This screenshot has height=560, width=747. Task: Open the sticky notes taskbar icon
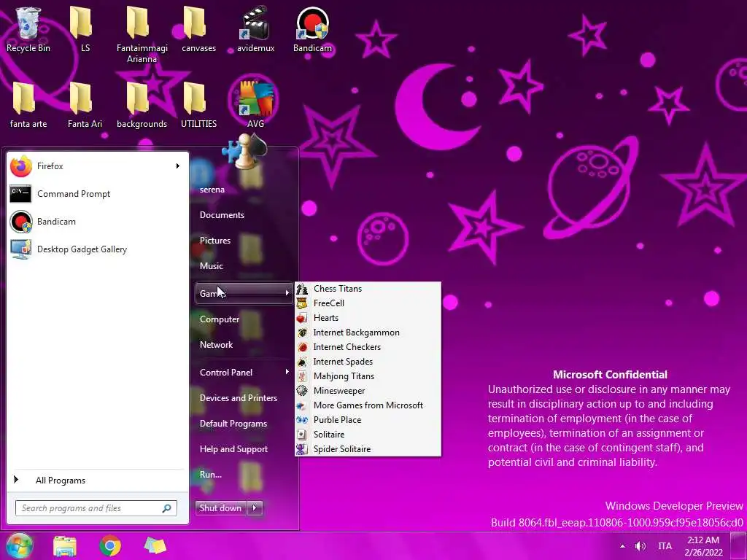(x=155, y=546)
